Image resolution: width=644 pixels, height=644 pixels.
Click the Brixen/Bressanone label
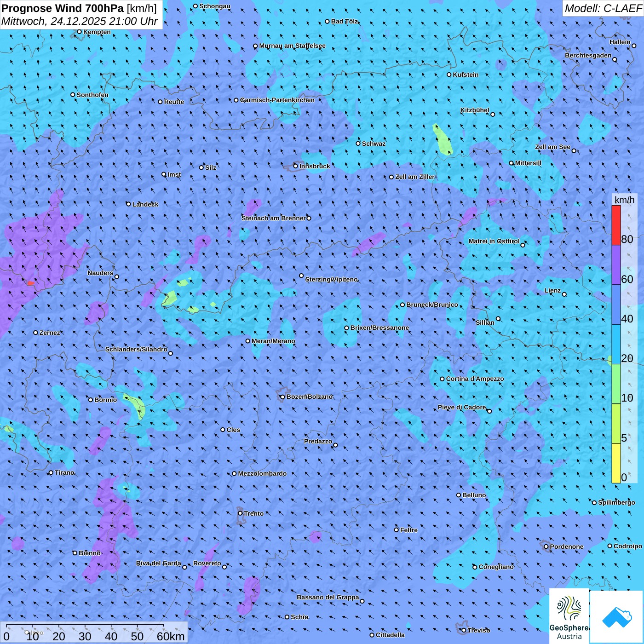click(x=379, y=328)
